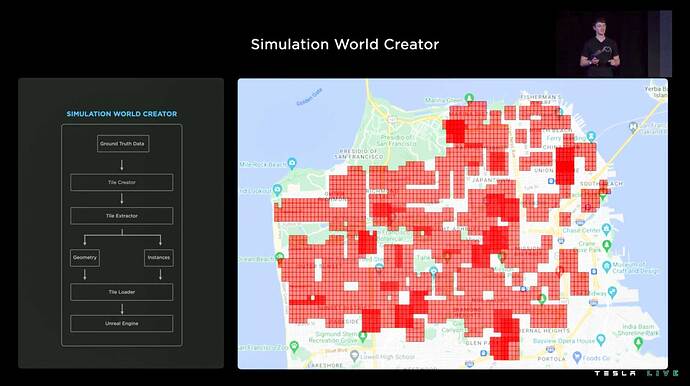690x386 pixels.
Task: Click the Sigmund Stern Recreation Grove pin
Action: [363, 337]
